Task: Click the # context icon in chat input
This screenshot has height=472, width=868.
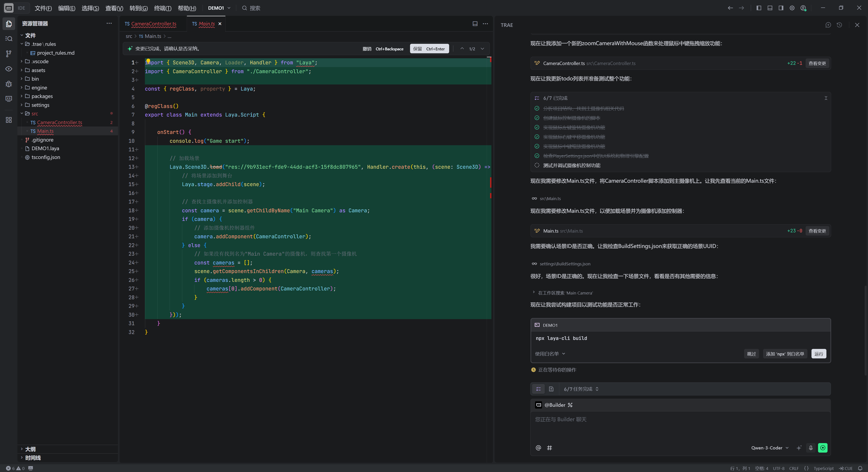Action: point(550,448)
